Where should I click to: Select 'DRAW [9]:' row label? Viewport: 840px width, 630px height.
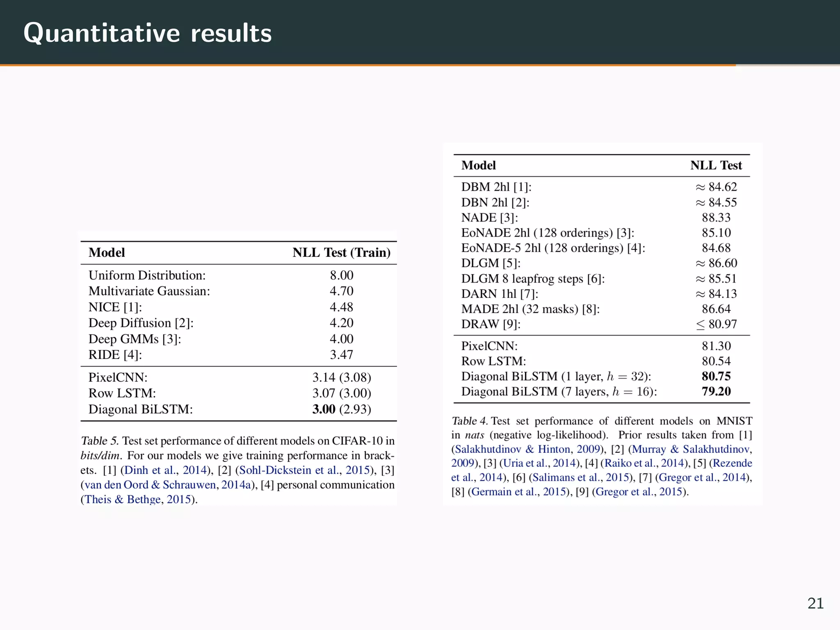(491, 324)
